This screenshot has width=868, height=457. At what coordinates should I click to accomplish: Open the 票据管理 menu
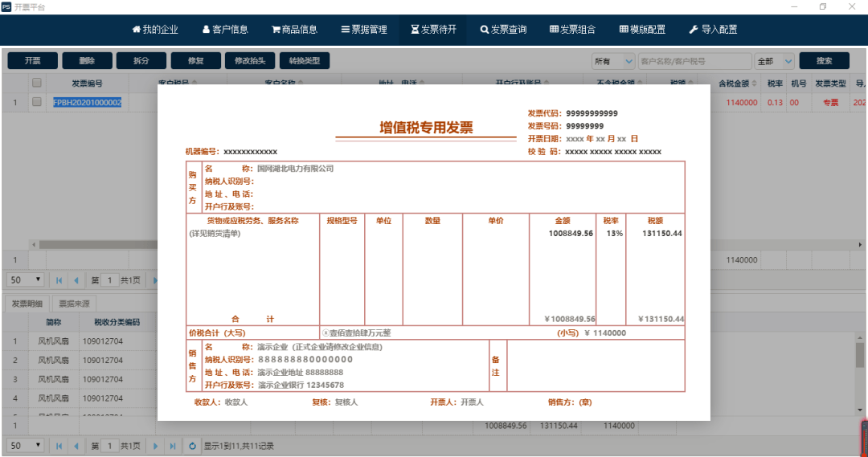(364, 30)
